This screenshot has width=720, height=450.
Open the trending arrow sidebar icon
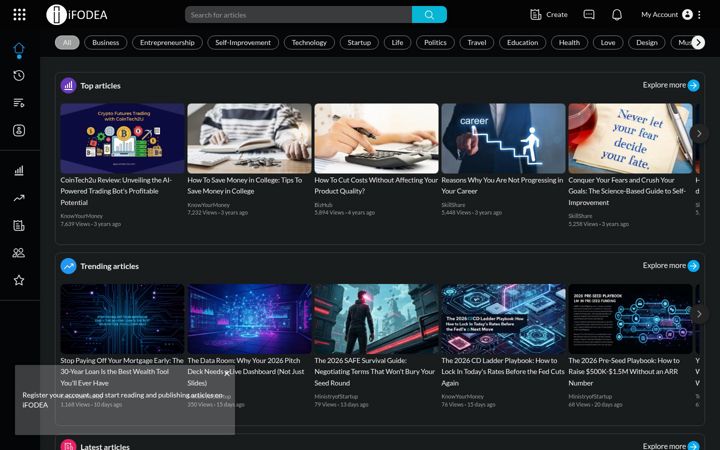19,198
